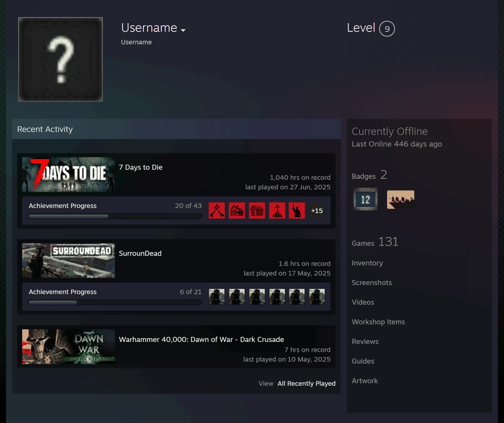View the red silhouette figure achievement icon
Image resolution: width=504 pixels, height=423 pixels.
297,210
